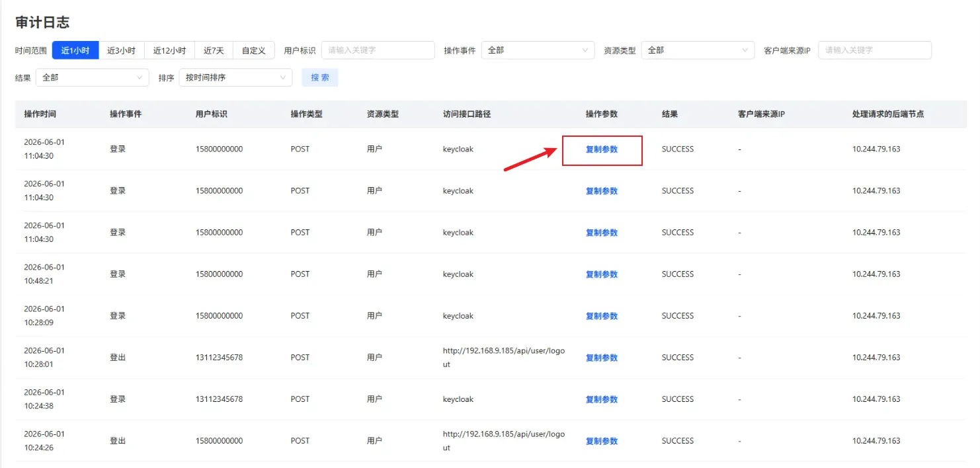The width and height of the screenshot is (980, 468).
Task: Set time range to 近7天
Action: [214, 50]
